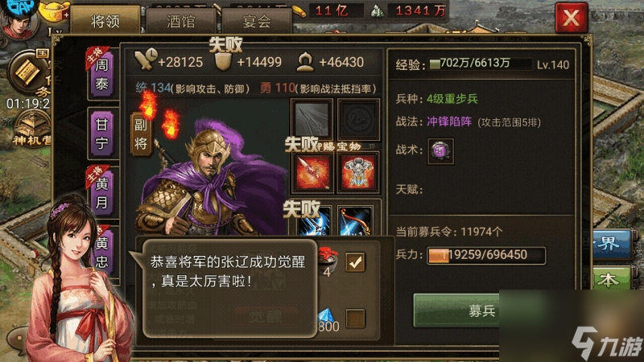Switch to the 宴会 tab
Viewport: 644px width, 362px height.
[257, 21]
